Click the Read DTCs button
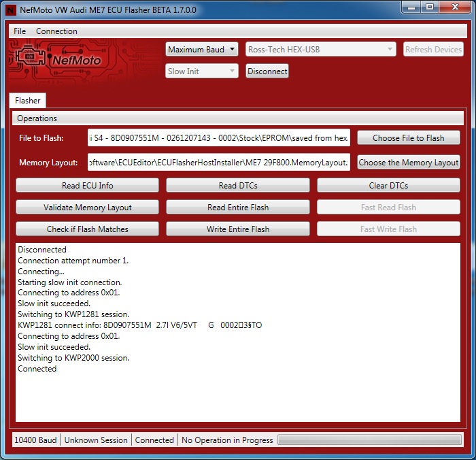The height and width of the screenshot is (460, 476). pos(237,186)
